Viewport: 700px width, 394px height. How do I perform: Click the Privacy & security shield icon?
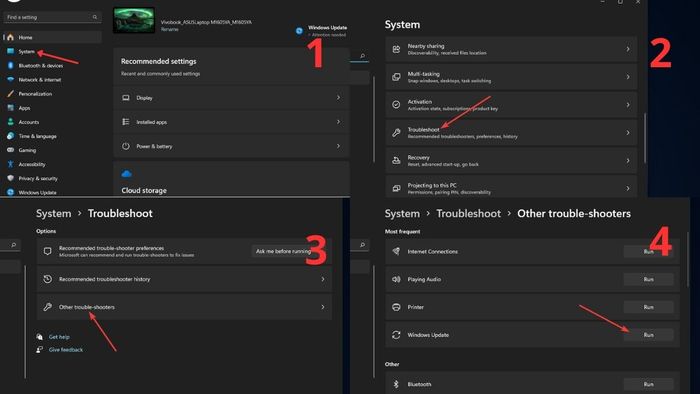tap(10, 178)
